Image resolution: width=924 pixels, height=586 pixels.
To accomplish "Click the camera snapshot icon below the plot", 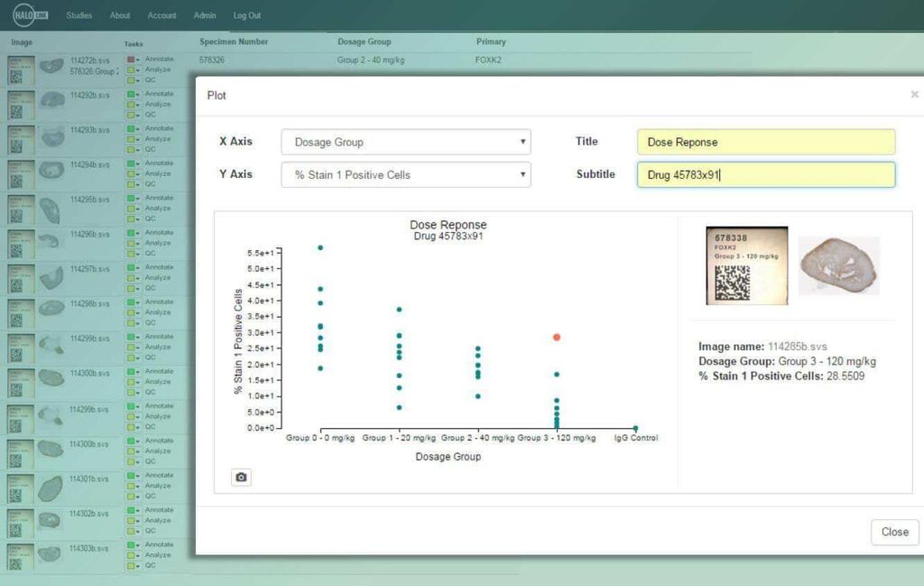I will pos(241,477).
